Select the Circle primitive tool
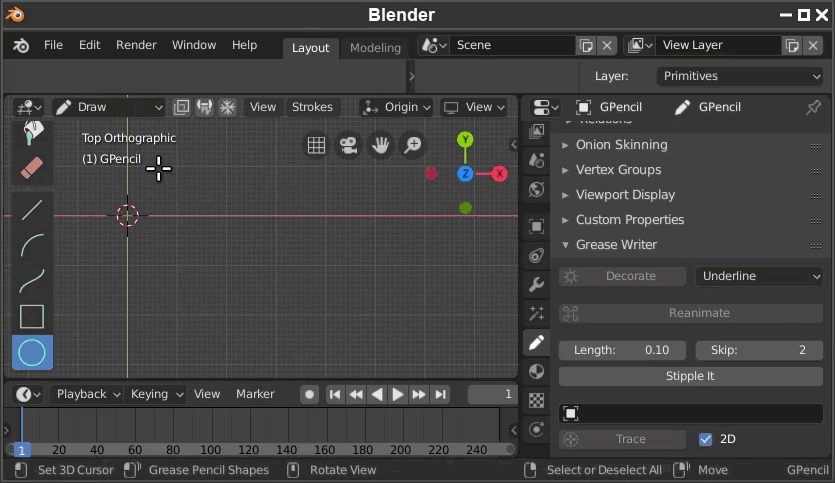This screenshot has width=835, height=483. click(32, 353)
